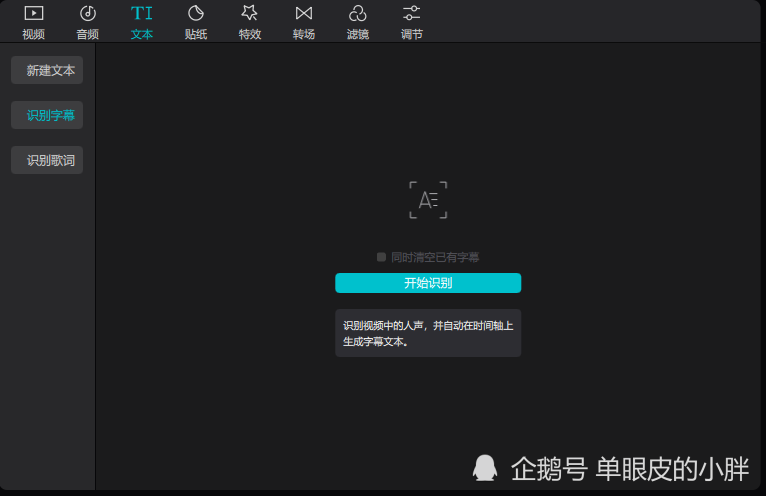This screenshot has height=496, width=766.
Task: Open the 贴纸 (Stickers) panel icon
Action: [196, 14]
